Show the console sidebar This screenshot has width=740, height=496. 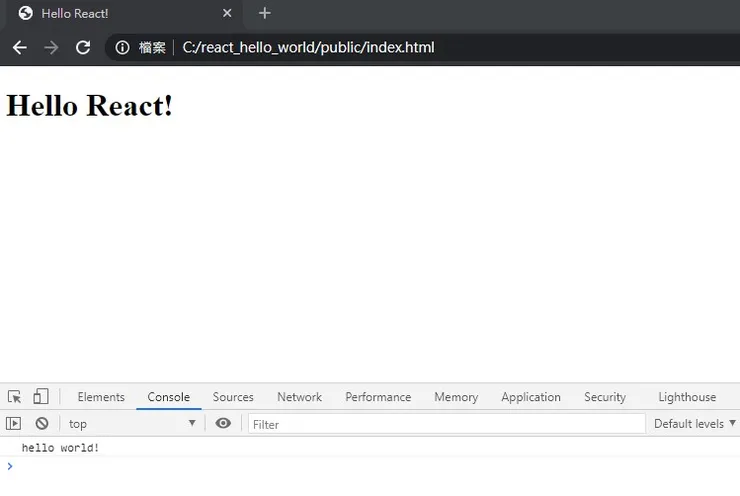pyautogui.click(x=14, y=423)
